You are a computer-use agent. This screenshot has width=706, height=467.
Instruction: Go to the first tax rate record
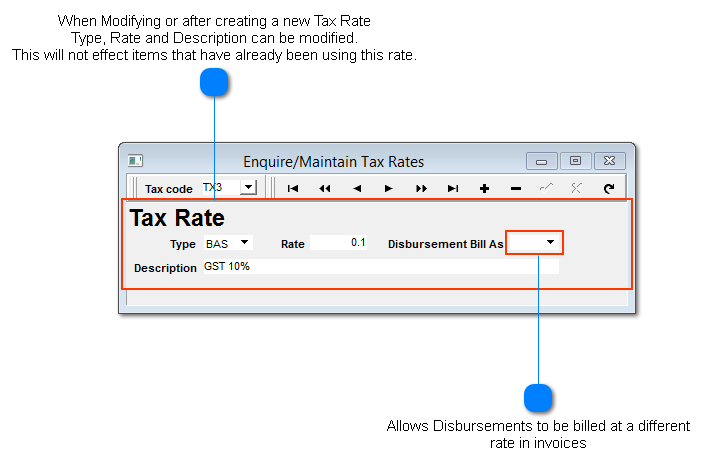coord(293,188)
